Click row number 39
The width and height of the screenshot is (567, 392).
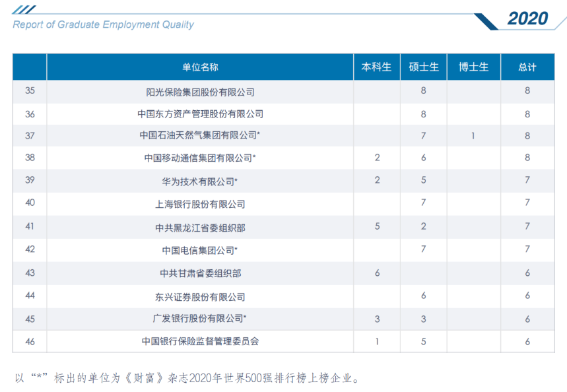click(x=30, y=180)
